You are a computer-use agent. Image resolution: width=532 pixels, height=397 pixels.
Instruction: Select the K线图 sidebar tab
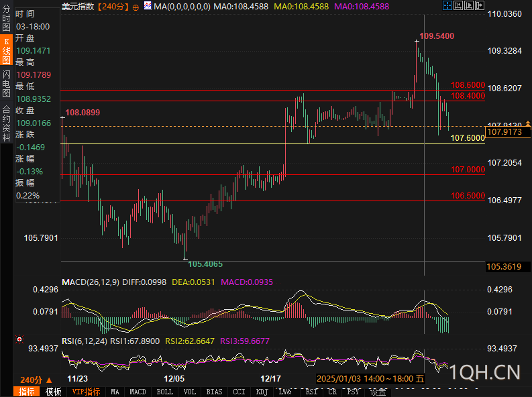click(6, 50)
